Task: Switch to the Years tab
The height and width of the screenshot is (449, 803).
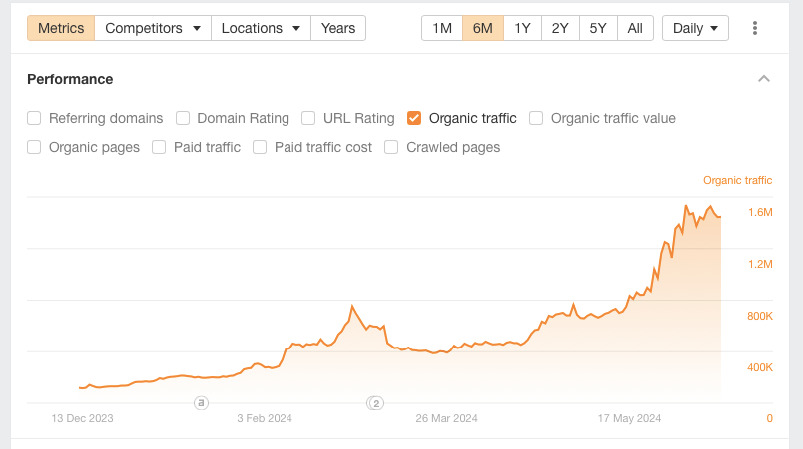Action: 338,28
